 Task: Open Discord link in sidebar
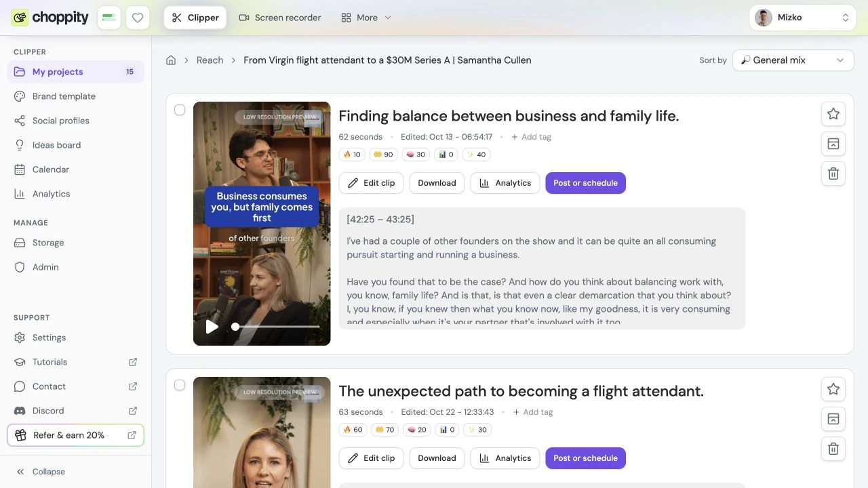click(75, 411)
